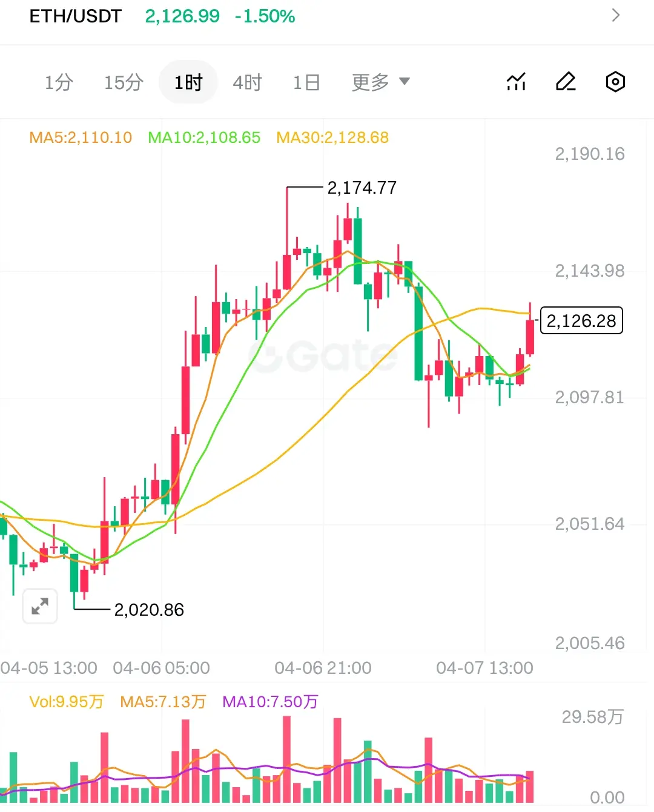Tap the current price label 2,126.28
This screenshot has height=812, width=654.
581,321
